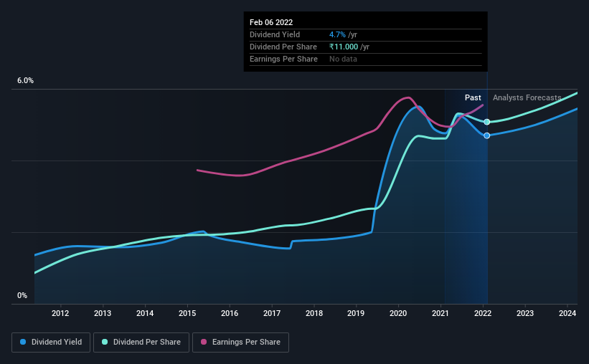Click the 2012 x-axis label

tap(60, 313)
